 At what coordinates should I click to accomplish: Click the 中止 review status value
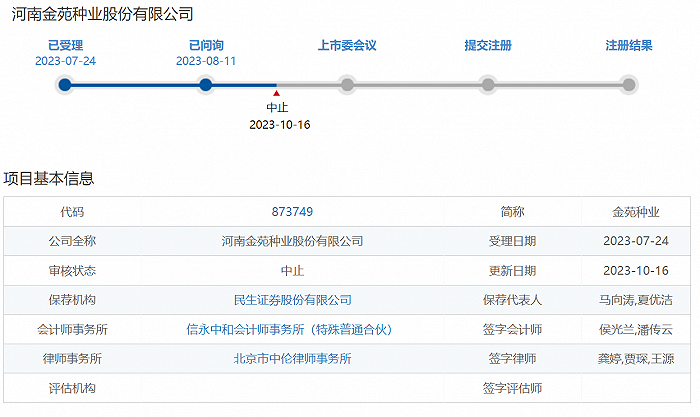tap(292, 271)
